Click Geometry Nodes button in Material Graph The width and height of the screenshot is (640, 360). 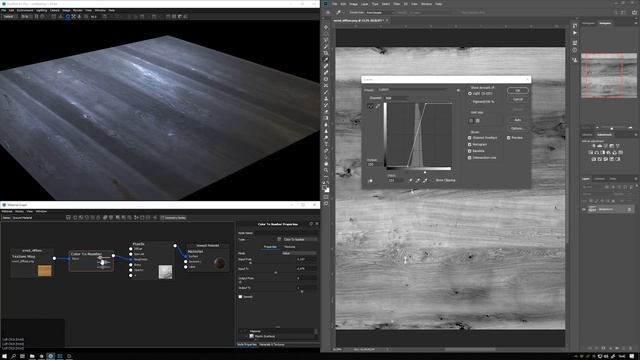coord(173,218)
